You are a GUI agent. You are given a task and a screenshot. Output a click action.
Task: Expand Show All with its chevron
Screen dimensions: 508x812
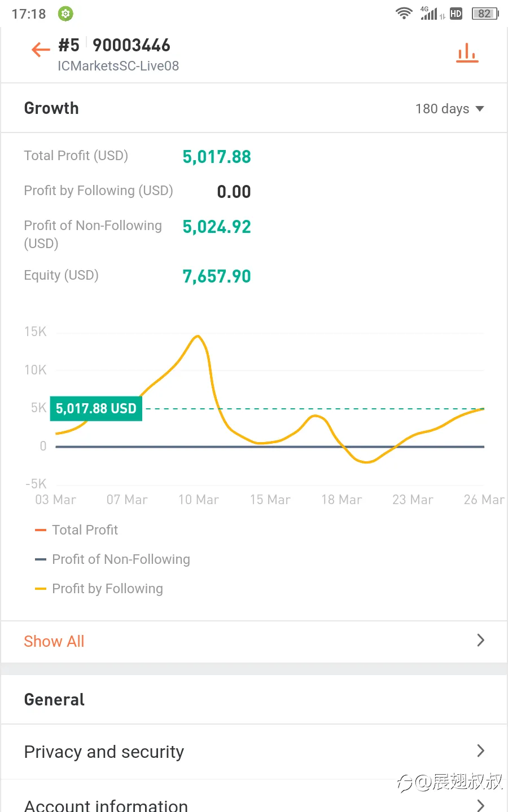(x=480, y=641)
